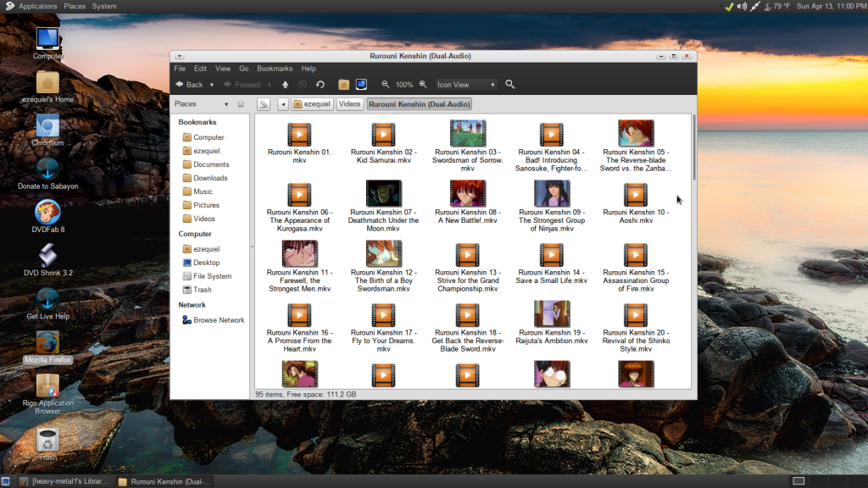
Task: Select Rurouni Kenshin 02 - Kid Samurai.mkv
Action: [x=384, y=142]
